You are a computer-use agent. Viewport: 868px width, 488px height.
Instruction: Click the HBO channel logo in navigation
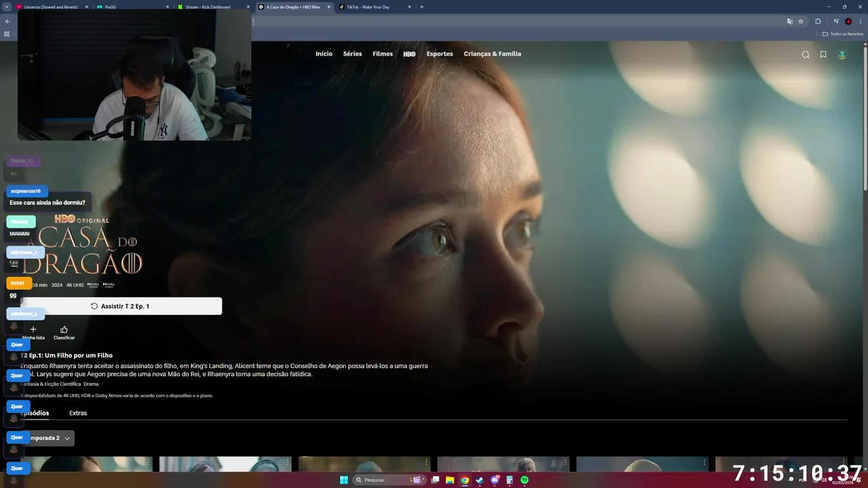[x=410, y=54]
